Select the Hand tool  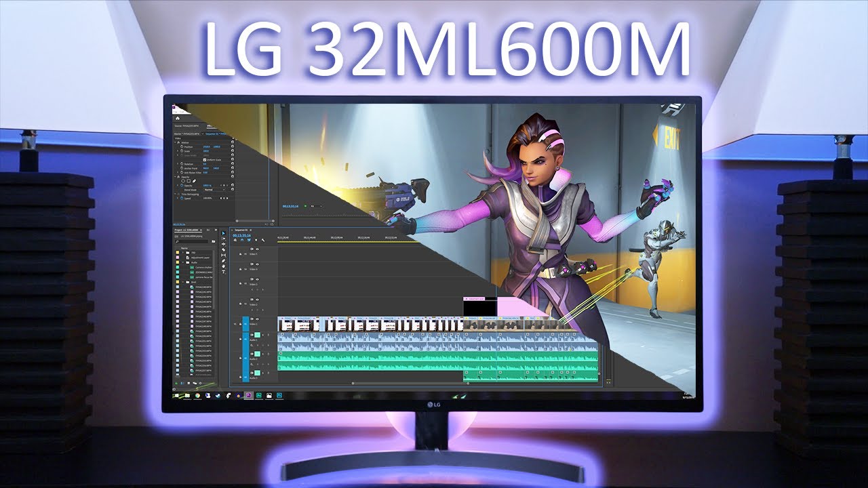pos(223,266)
